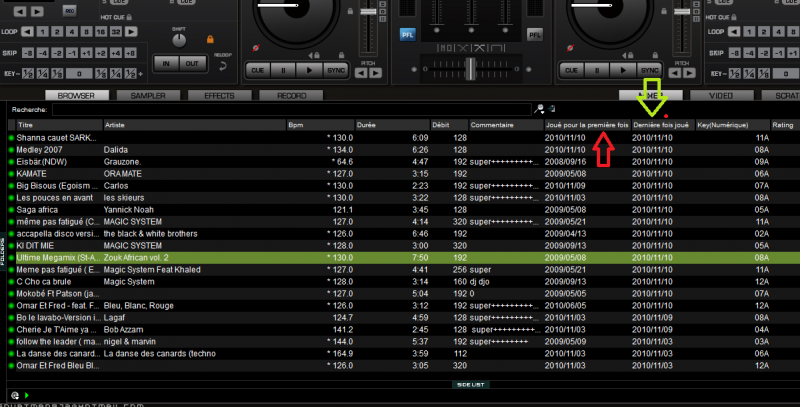Set loop IN point on left deck
The image size is (800, 407).
point(166,64)
